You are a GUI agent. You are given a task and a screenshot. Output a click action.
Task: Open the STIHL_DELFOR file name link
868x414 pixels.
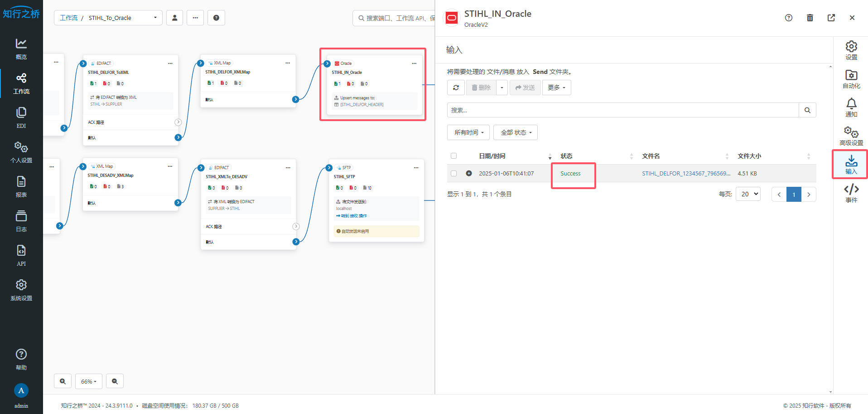pyautogui.click(x=685, y=174)
